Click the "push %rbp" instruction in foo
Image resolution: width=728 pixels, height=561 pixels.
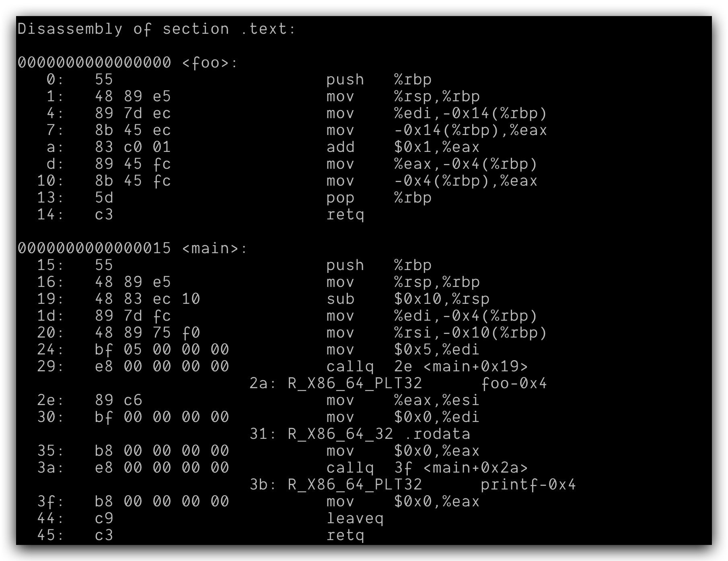378,80
